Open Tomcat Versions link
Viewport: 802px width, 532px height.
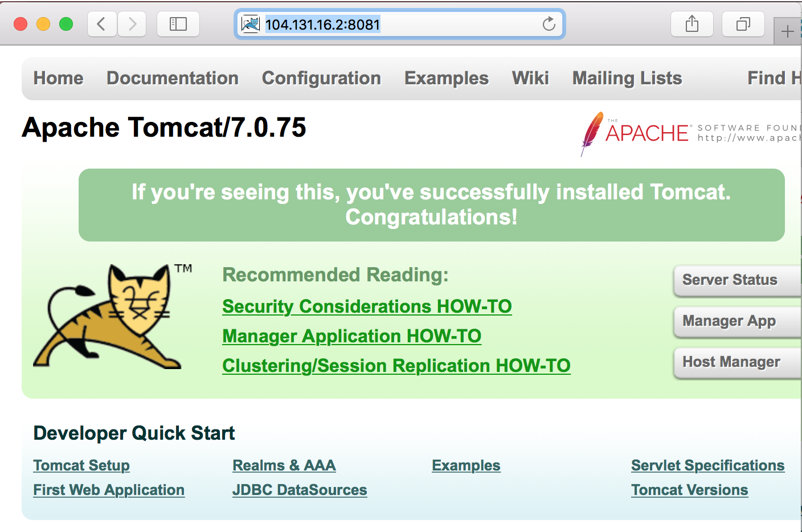coord(689,490)
